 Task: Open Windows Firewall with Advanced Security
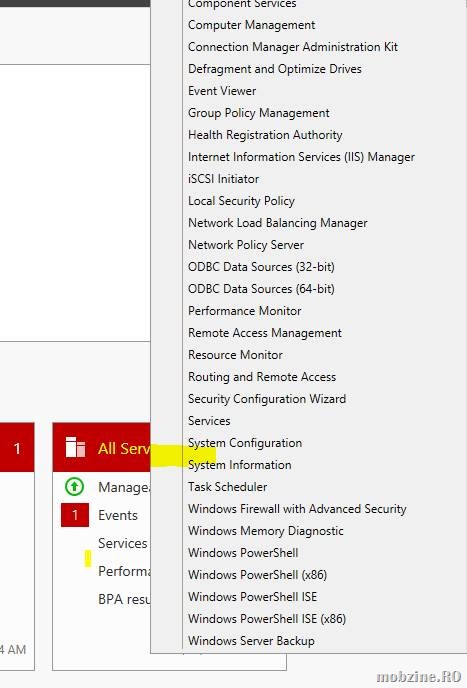pyautogui.click(x=297, y=509)
